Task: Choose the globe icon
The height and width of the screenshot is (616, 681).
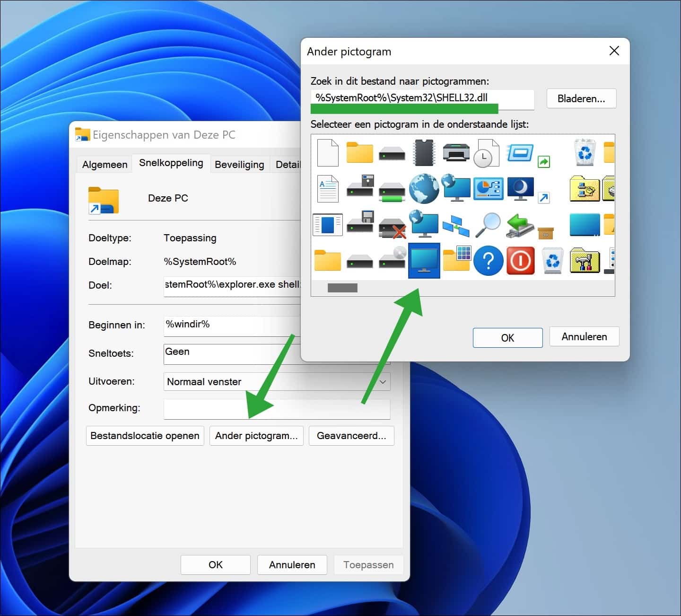Action: click(424, 188)
